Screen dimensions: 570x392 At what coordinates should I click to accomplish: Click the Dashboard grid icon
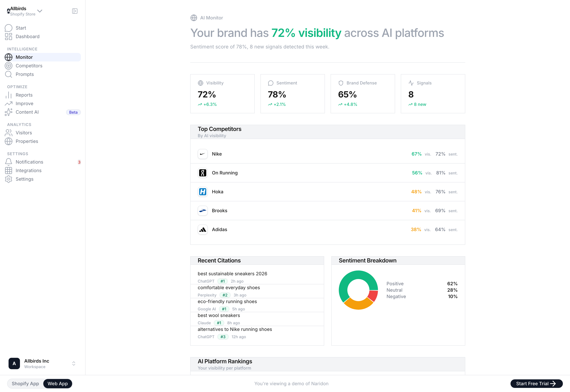click(x=9, y=37)
